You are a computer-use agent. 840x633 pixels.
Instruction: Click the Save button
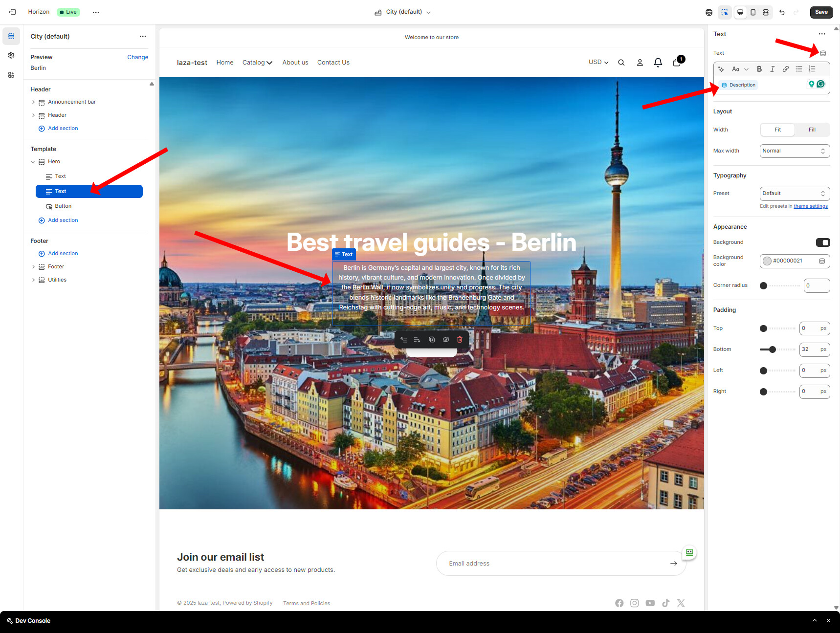coord(821,12)
